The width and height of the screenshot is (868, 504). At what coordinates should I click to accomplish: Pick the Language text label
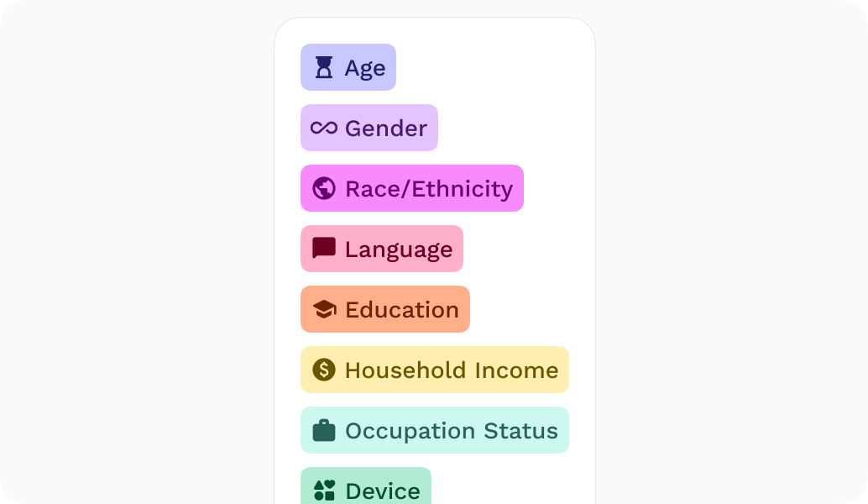pyautogui.click(x=399, y=249)
